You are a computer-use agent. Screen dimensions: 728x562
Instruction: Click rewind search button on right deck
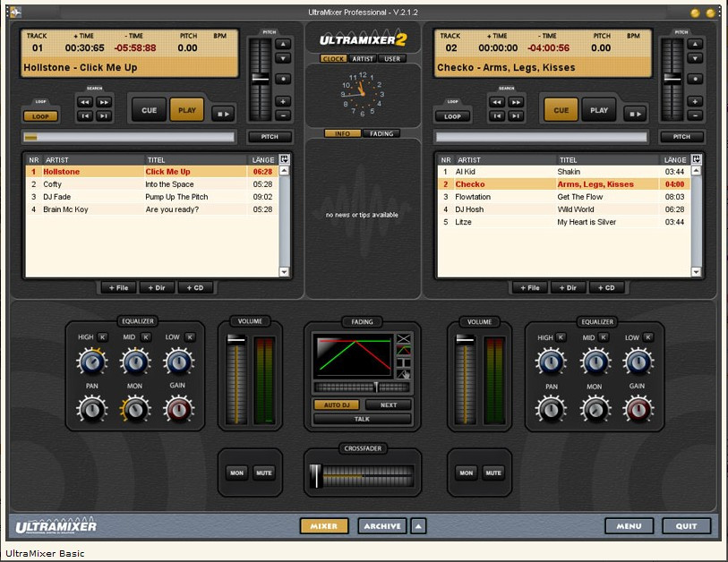496,102
